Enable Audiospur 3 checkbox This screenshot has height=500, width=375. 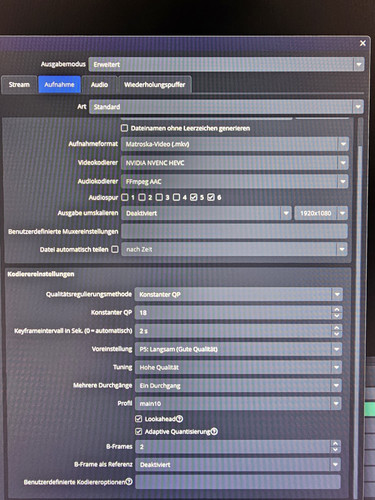(x=159, y=197)
